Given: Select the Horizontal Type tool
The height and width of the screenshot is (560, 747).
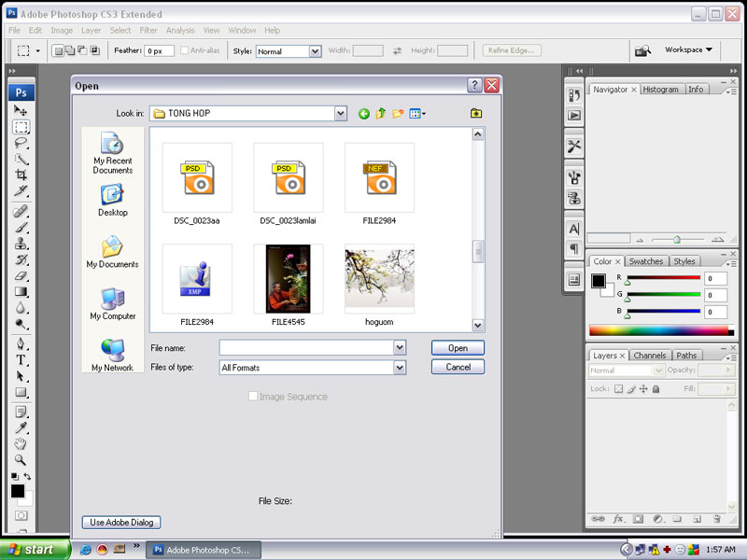Looking at the screenshot, I should (x=21, y=360).
